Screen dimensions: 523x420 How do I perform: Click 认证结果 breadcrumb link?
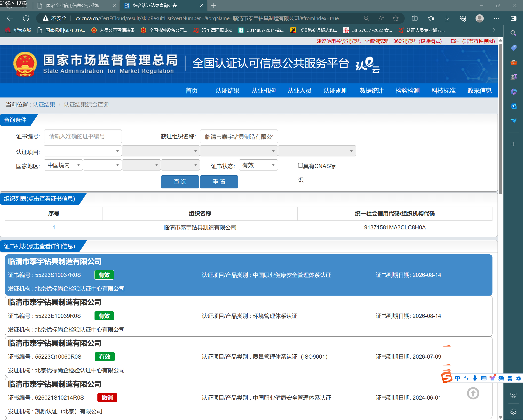pyautogui.click(x=44, y=105)
